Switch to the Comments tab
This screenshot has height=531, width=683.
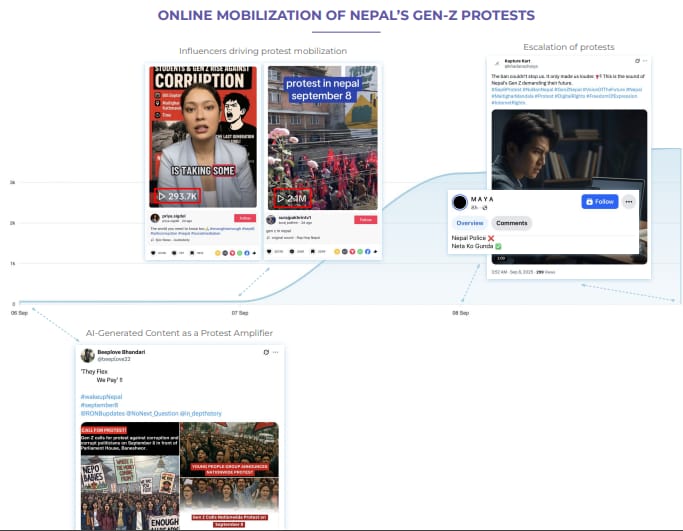click(512, 223)
